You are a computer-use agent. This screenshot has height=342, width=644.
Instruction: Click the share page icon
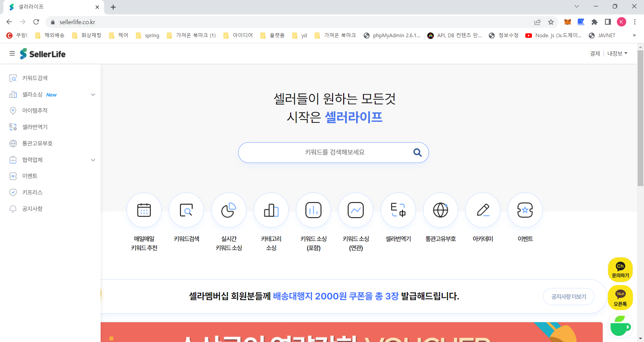(x=537, y=22)
